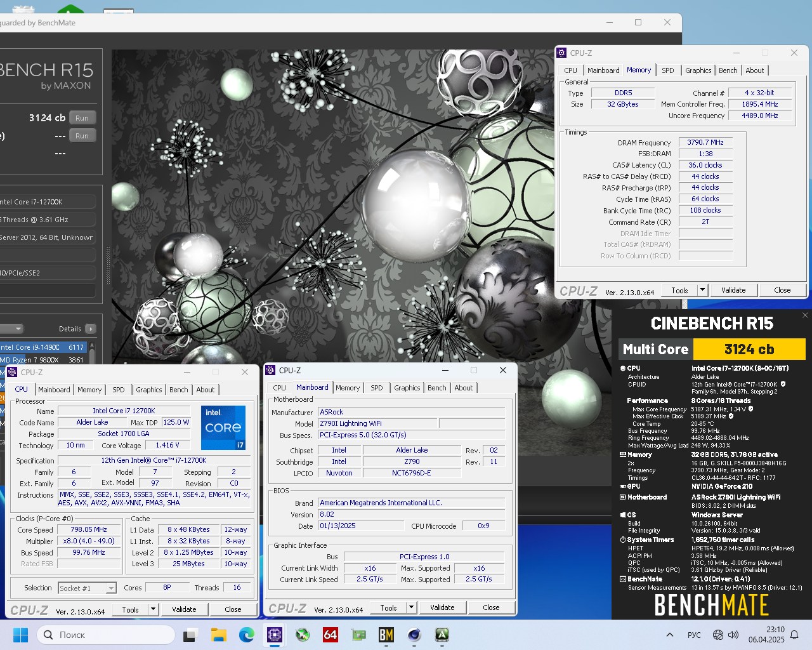Screen dimensions: 812x650
Task: Click the DRAM Frequency value 3790.7 MHz
Action: tap(705, 142)
